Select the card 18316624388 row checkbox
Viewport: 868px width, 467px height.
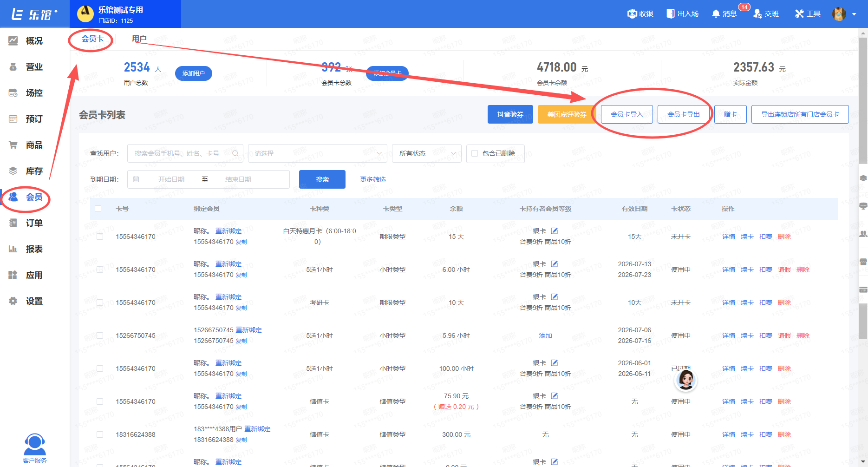pyautogui.click(x=100, y=434)
